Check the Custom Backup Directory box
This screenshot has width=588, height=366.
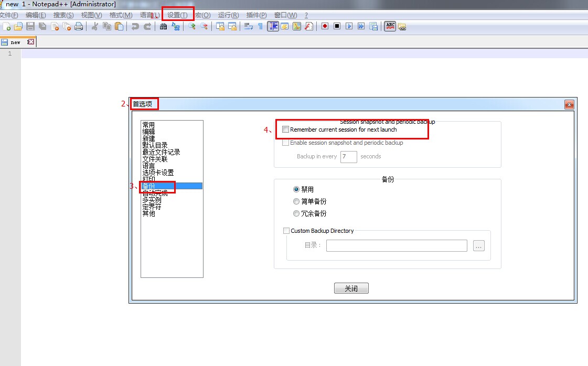[286, 231]
